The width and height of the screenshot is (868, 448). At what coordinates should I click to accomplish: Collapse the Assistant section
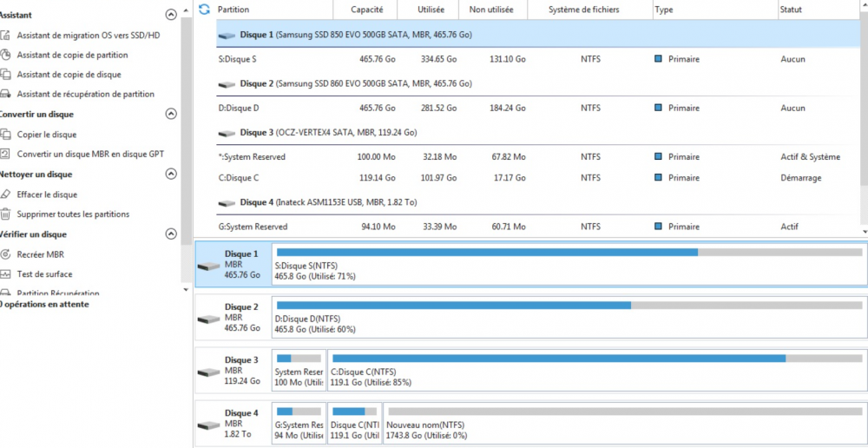(171, 15)
